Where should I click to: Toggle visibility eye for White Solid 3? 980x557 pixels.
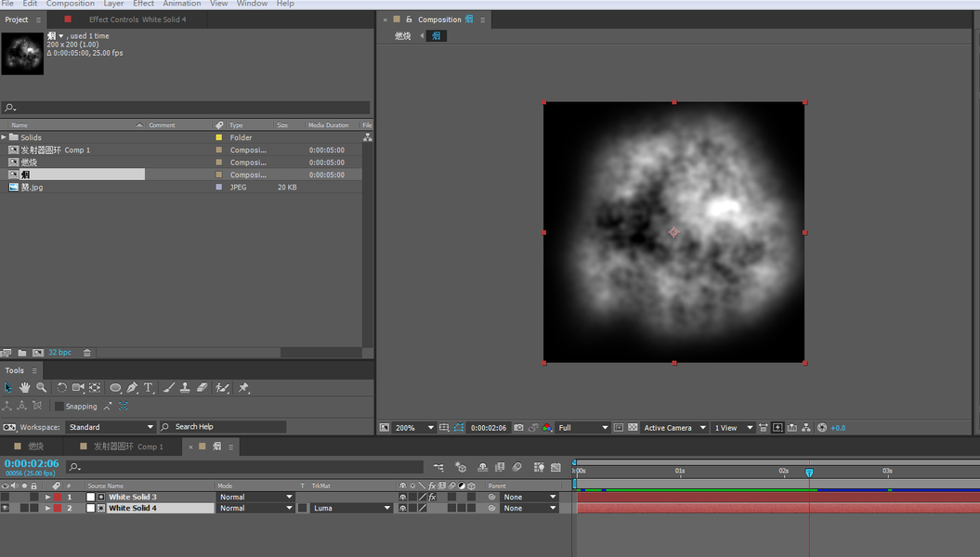5,497
